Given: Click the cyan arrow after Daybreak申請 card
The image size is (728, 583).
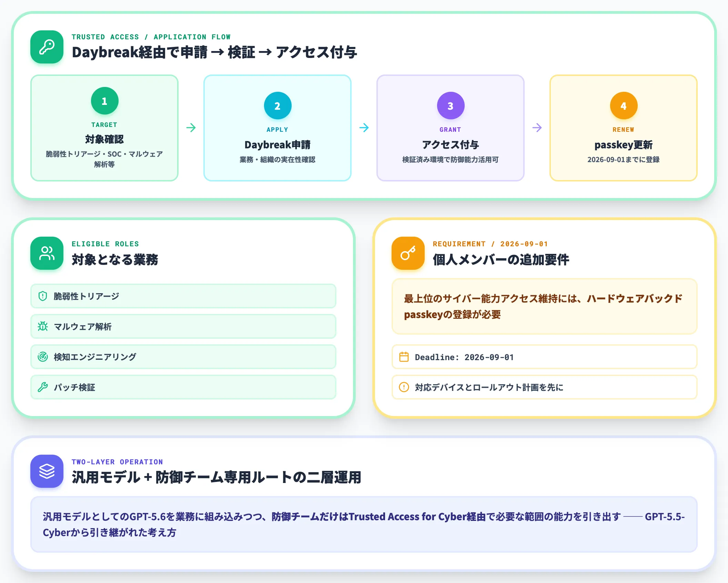Looking at the screenshot, I should (x=364, y=128).
